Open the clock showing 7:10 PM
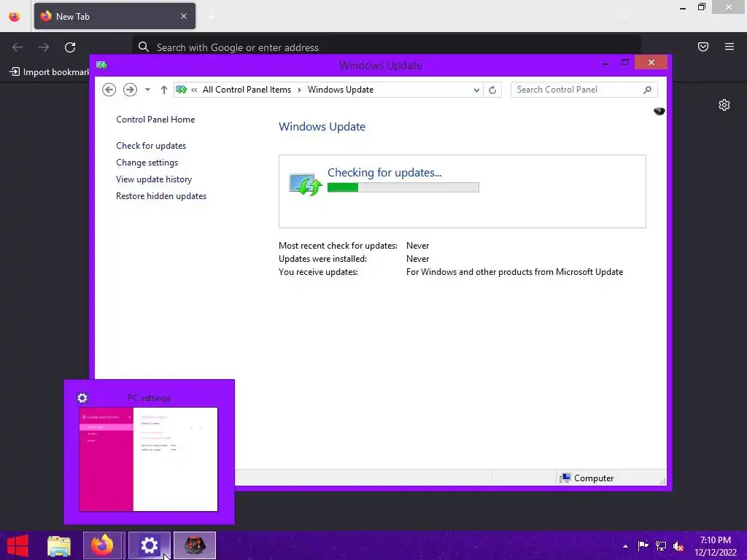Screen dimensions: 747x560 [715, 546]
